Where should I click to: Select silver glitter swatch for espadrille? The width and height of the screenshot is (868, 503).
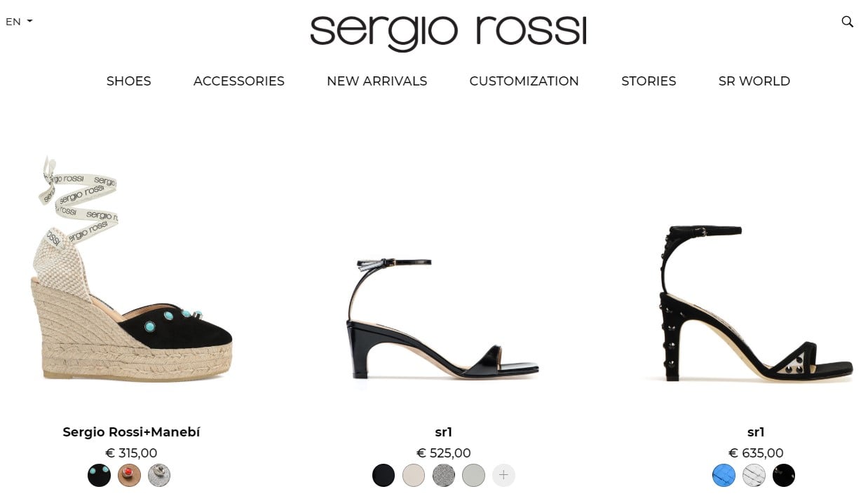pos(159,475)
